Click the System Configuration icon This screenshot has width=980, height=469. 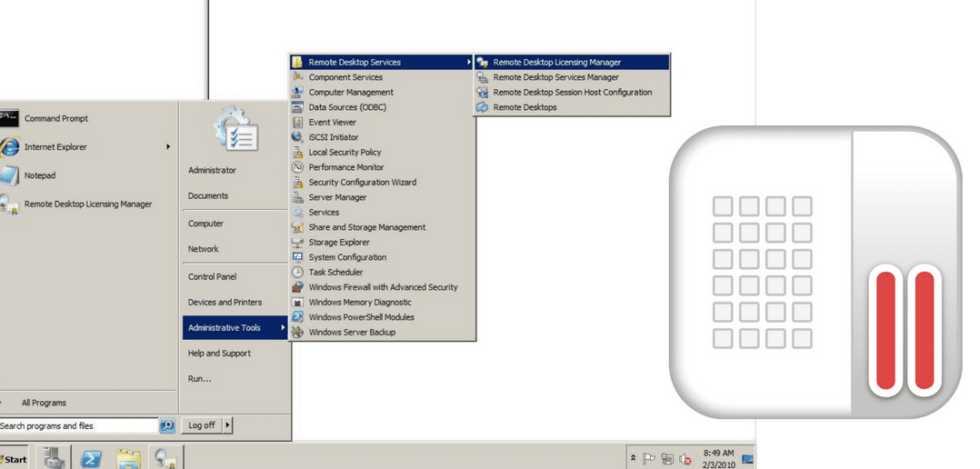(x=298, y=256)
